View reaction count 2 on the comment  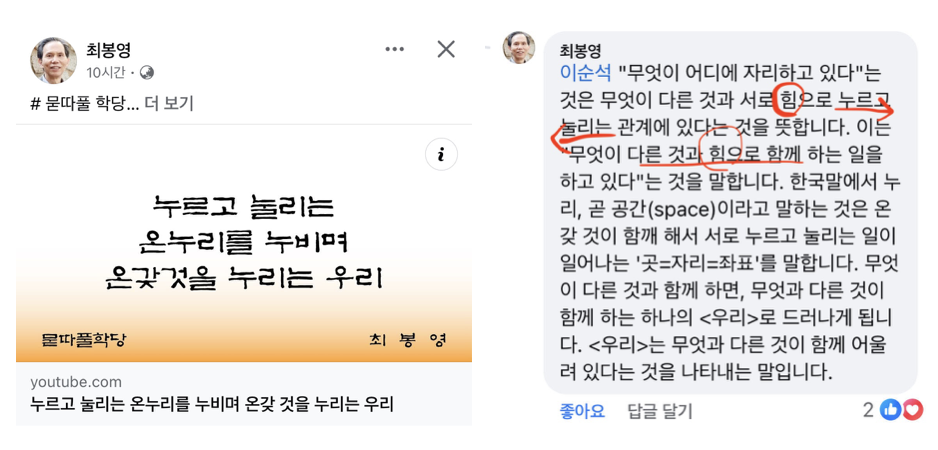869,410
